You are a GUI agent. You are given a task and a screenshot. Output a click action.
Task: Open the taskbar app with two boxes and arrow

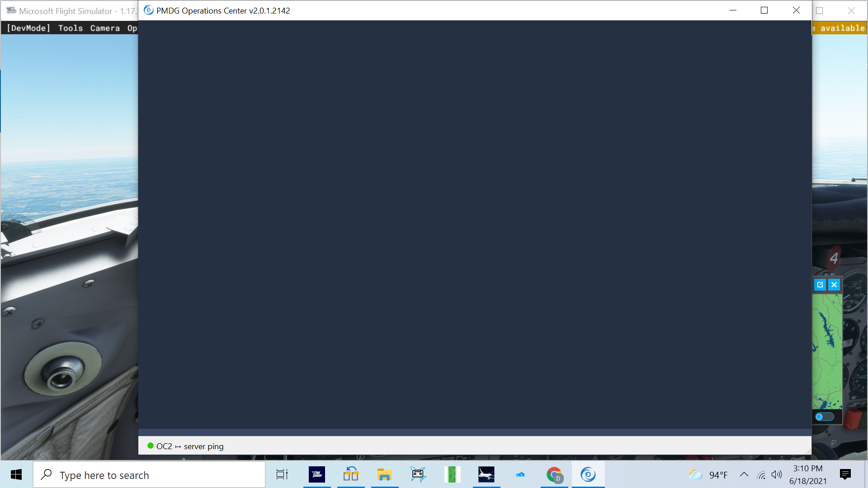pos(351,474)
